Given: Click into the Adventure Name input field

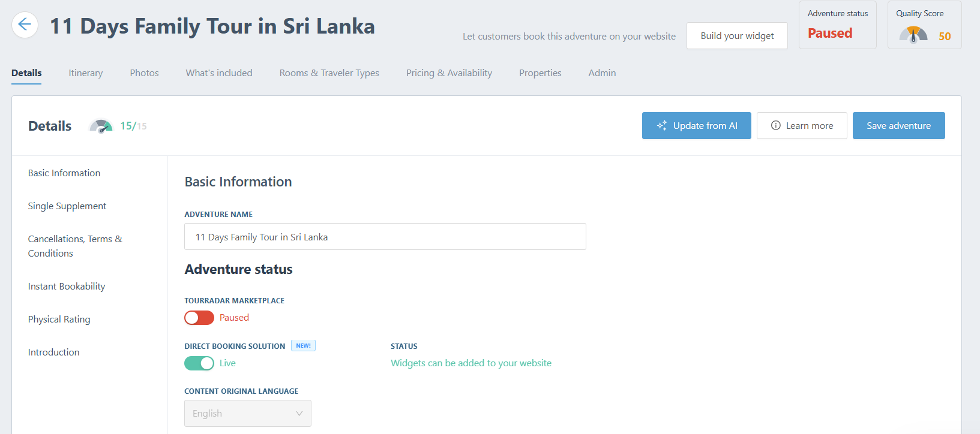Looking at the screenshot, I should point(385,237).
